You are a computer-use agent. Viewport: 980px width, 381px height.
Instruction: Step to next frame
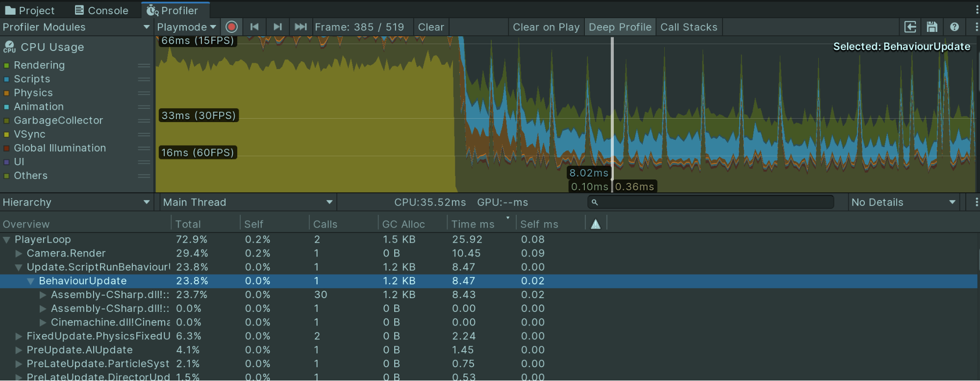click(x=277, y=27)
